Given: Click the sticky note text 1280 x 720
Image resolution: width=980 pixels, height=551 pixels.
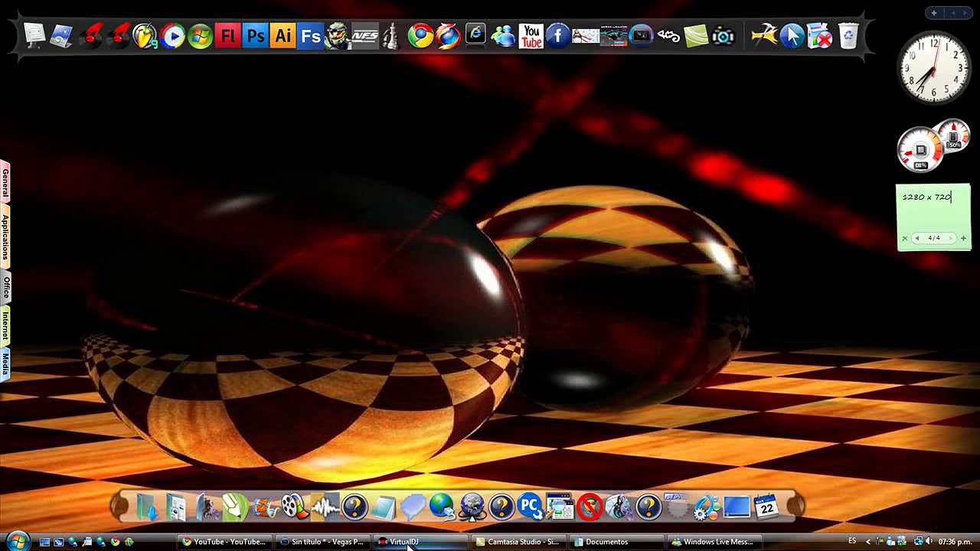Looking at the screenshot, I should 926,197.
